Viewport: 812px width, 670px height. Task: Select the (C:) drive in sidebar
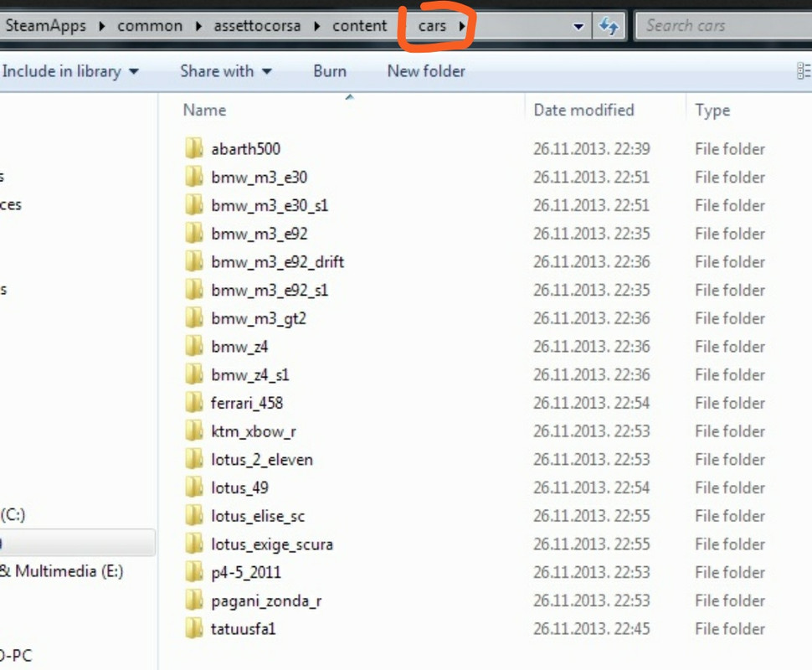[13, 514]
